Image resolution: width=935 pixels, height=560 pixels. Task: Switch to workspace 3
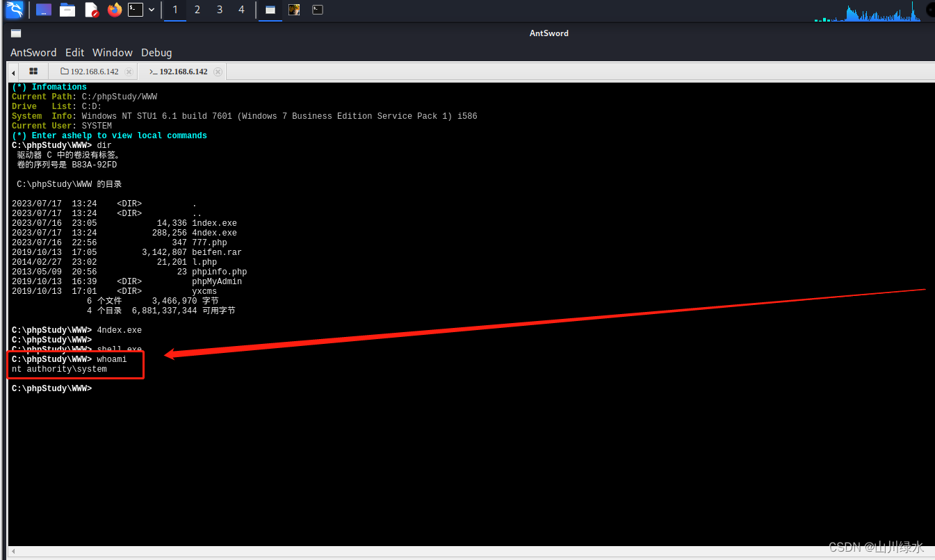point(220,10)
